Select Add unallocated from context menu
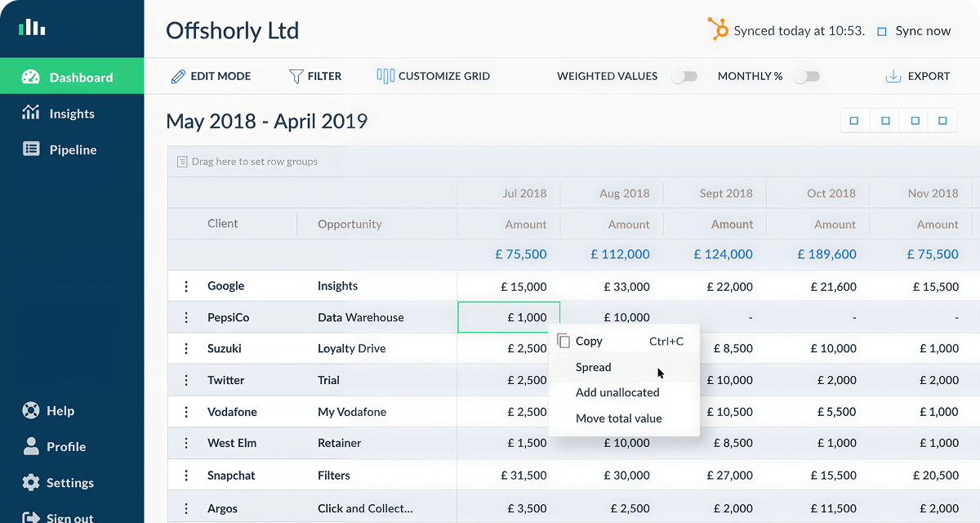This screenshot has width=980, height=523. pyautogui.click(x=617, y=392)
